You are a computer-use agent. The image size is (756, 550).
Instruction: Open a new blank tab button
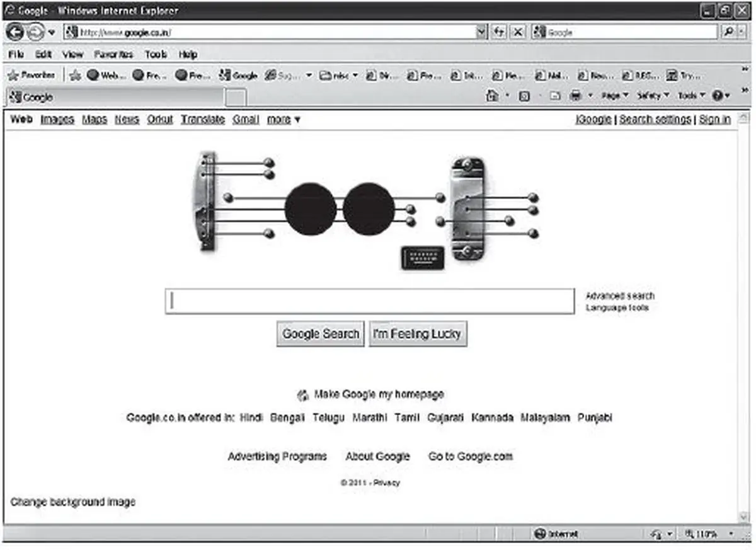pos(236,98)
